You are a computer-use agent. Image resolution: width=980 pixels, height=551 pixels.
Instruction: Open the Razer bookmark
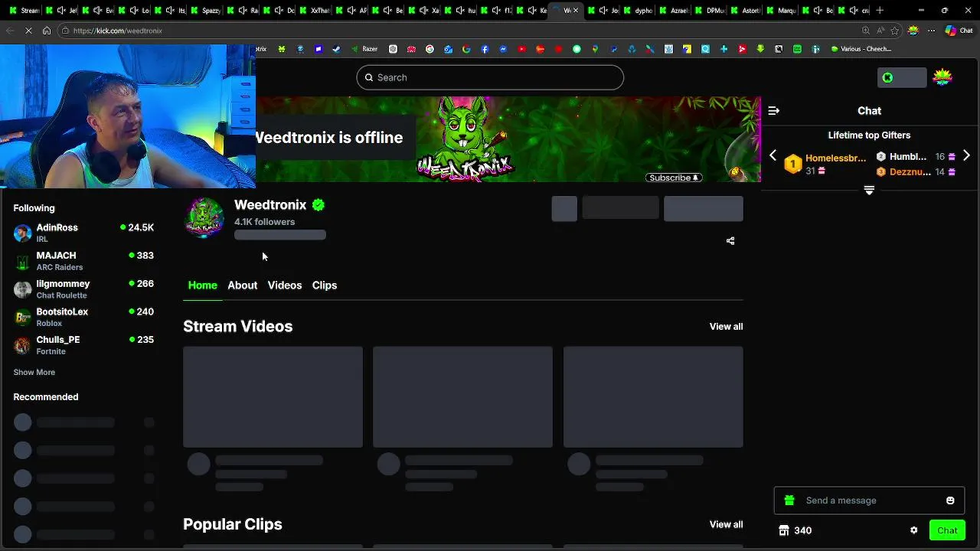364,49
